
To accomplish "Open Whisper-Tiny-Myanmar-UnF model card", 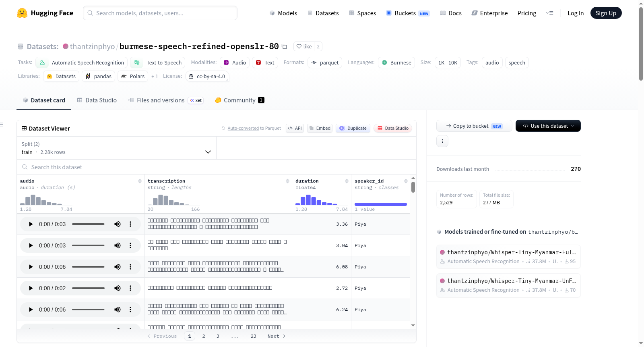I will tap(508, 285).
